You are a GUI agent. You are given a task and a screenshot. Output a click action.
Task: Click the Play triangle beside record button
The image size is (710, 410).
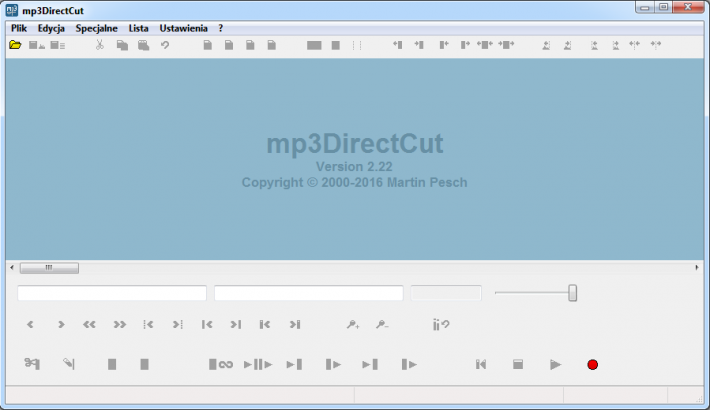[556, 365]
